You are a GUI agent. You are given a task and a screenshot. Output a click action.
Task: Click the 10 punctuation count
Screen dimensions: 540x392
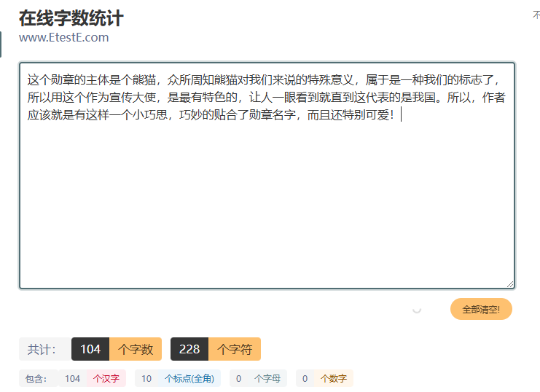point(146,379)
